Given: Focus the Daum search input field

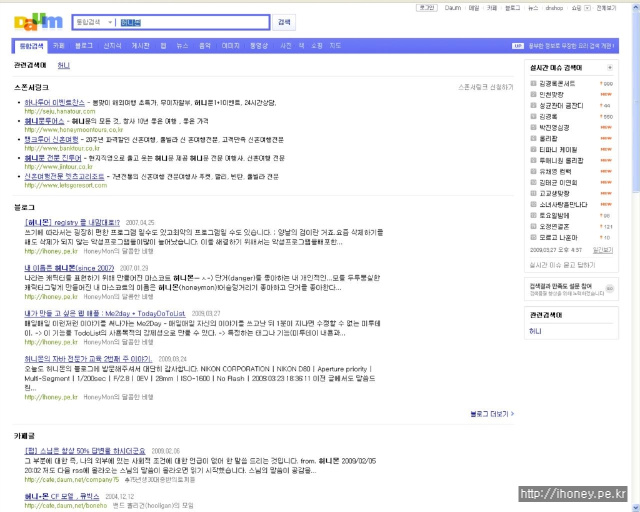Looking at the screenshot, I should point(194,22).
